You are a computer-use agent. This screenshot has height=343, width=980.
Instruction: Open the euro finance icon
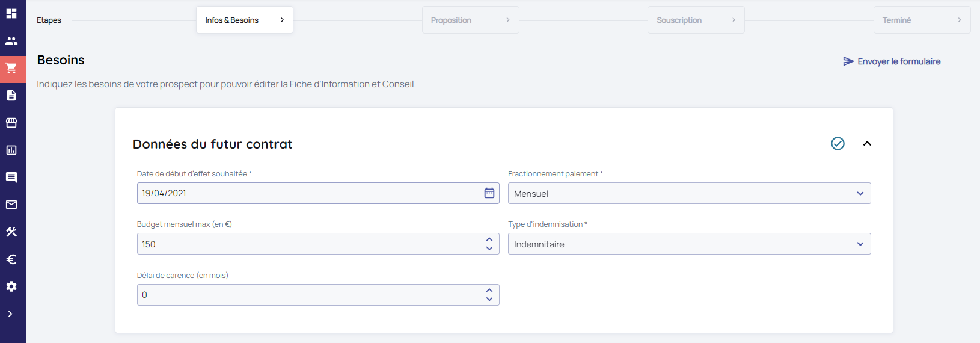11,259
